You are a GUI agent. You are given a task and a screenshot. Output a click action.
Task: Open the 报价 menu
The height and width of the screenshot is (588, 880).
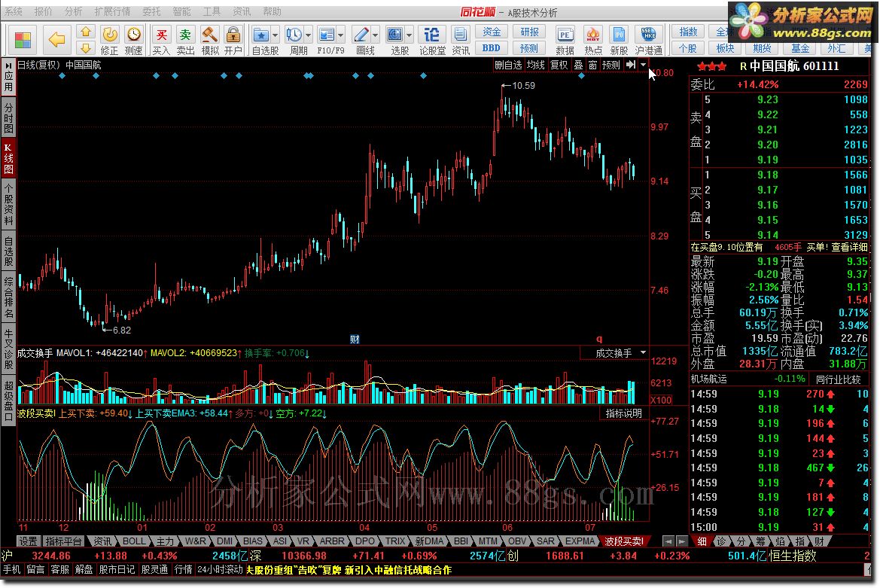(43, 11)
